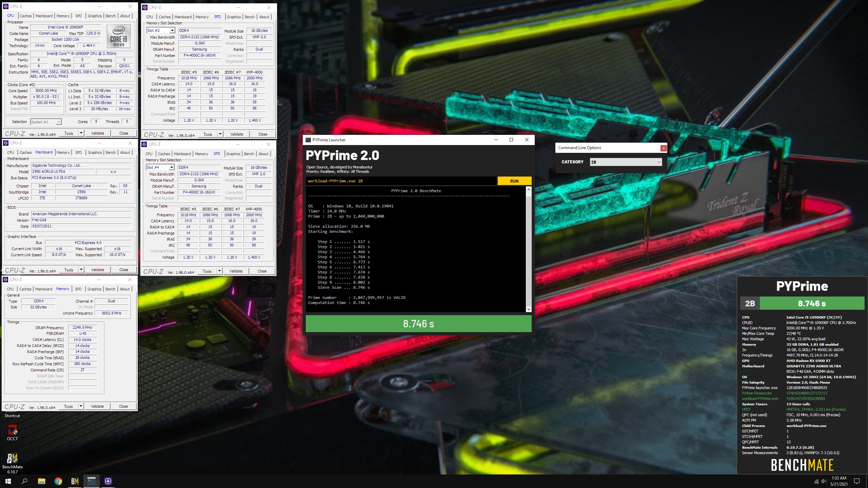Click Command Rate 2T value

click(x=82, y=370)
